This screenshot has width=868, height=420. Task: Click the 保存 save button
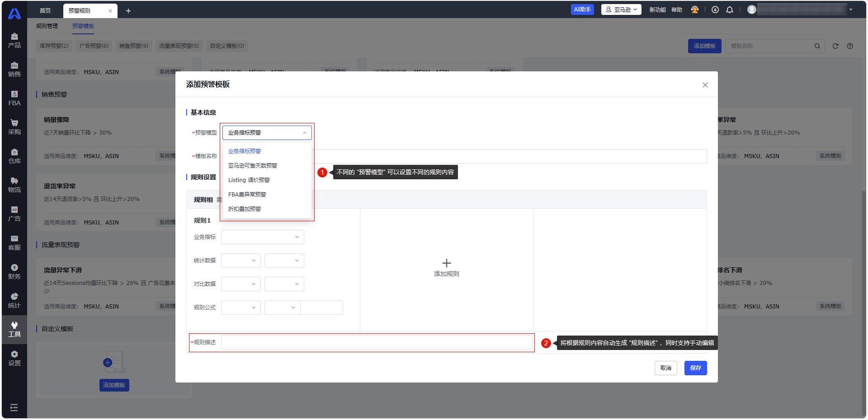point(695,368)
